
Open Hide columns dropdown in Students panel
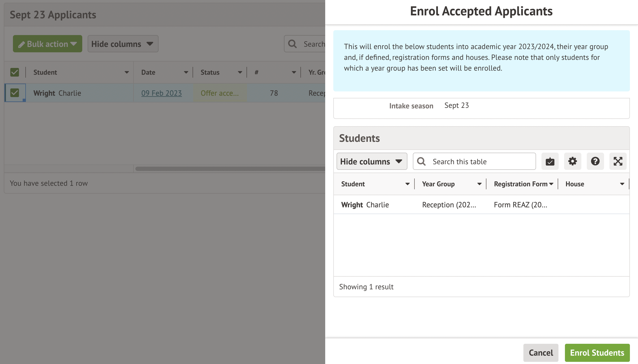[x=372, y=162]
